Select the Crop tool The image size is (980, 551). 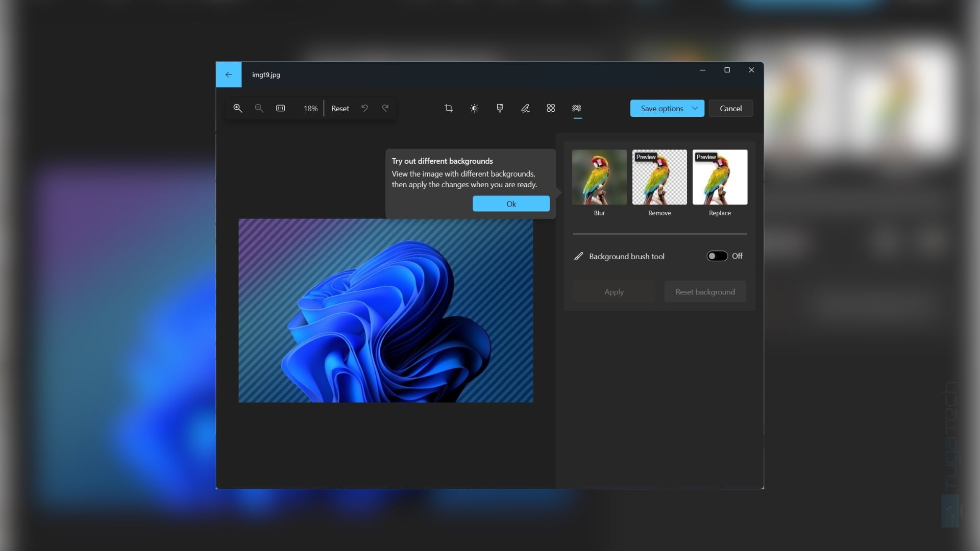pyautogui.click(x=449, y=108)
